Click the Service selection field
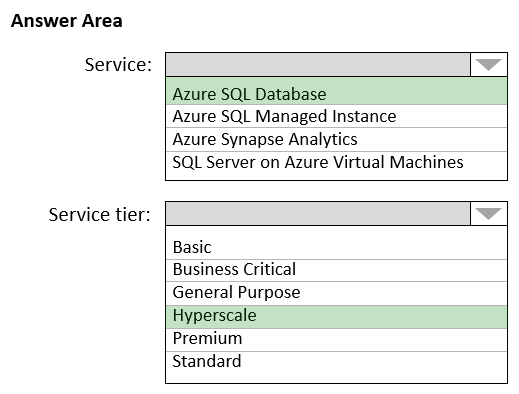 [x=318, y=64]
